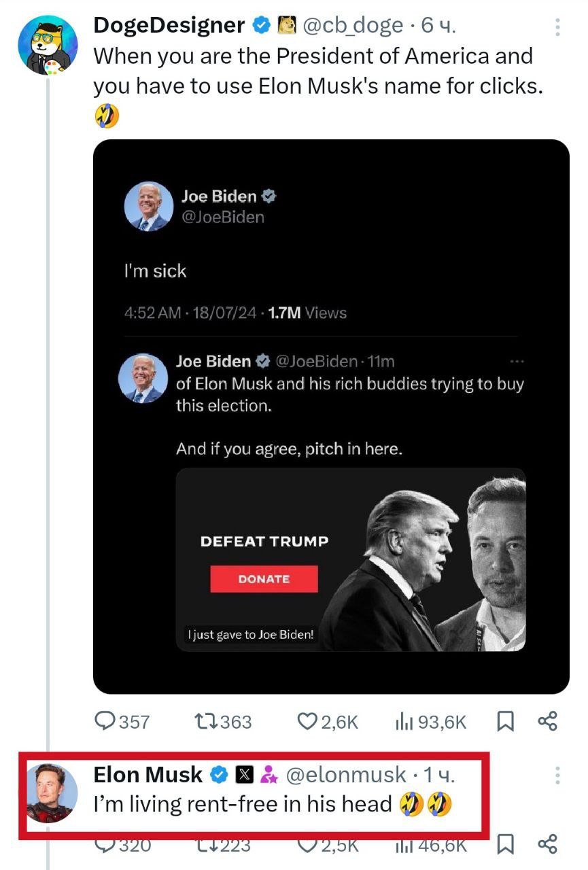Click the X affiliation badge beside Elon Musk
Viewport: 588px width, 870px height.
245,774
